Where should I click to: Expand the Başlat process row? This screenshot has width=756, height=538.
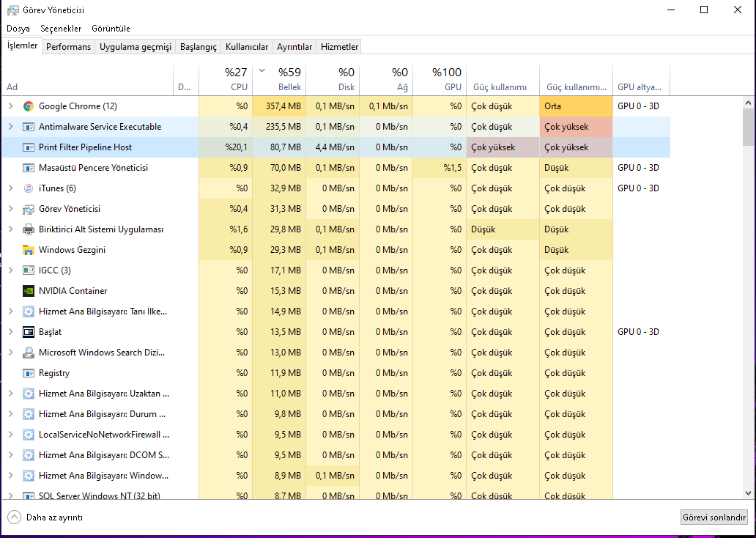pos(10,332)
